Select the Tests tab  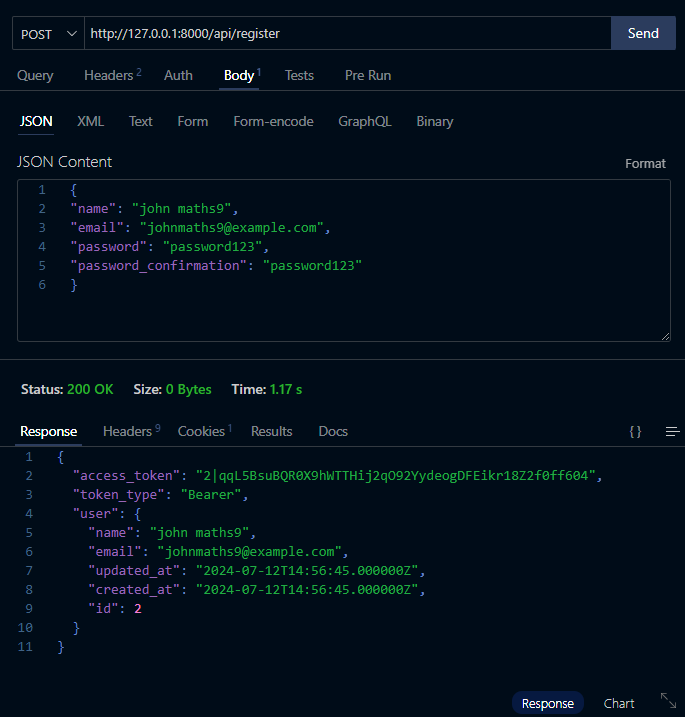[x=299, y=75]
